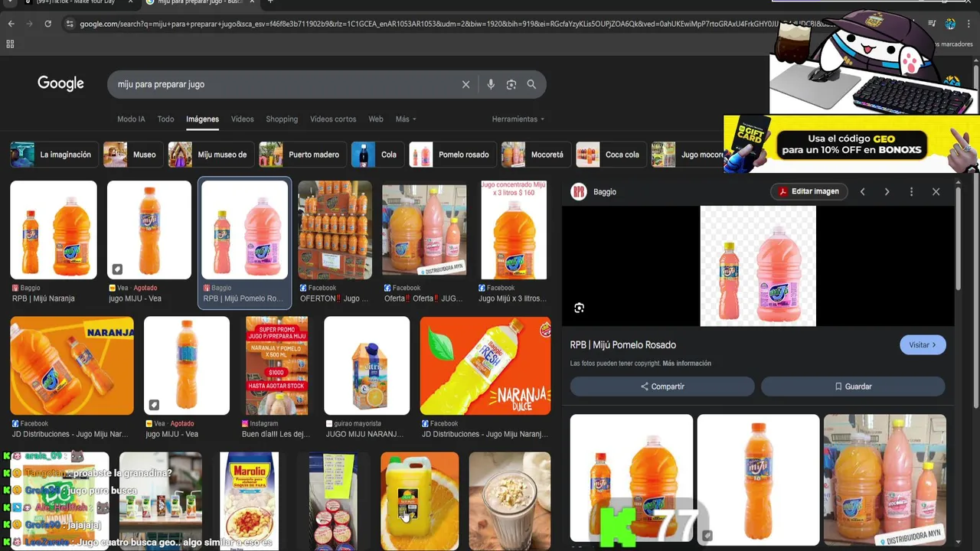
Task: Go back using the browser back arrow
Action: click(11, 24)
